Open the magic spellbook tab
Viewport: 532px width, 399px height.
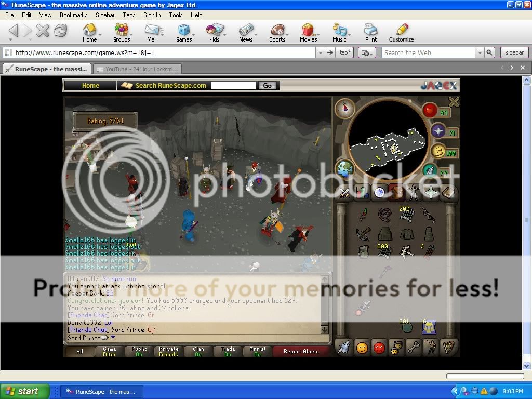point(448,192)
